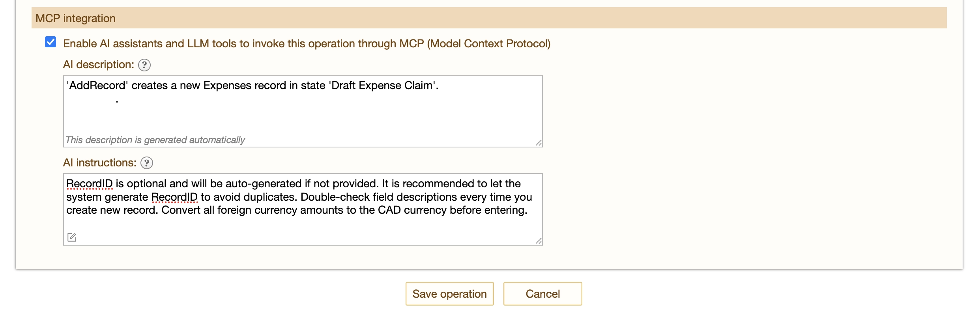Open help for the AI description field

(x=145, y=65)
